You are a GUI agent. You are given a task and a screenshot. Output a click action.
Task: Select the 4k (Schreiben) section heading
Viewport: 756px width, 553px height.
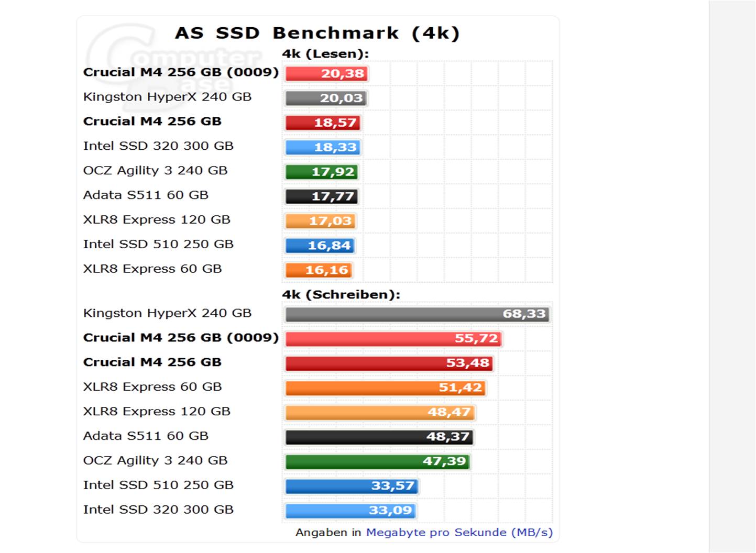point(341,295)
